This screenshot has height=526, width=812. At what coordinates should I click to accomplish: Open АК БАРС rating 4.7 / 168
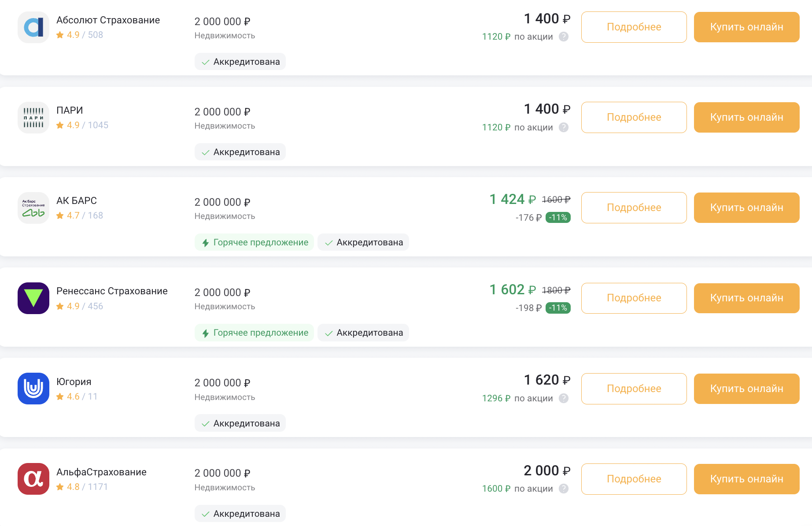80,215
